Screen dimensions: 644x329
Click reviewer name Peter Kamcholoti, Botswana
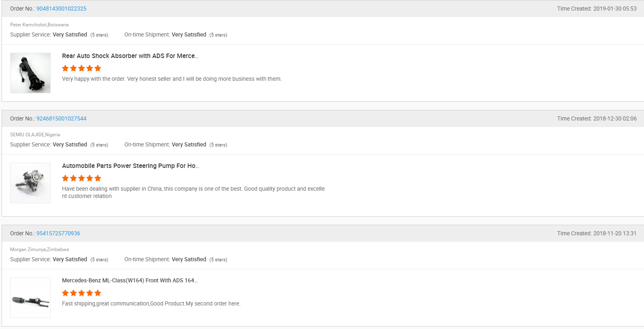pos(39,25)
